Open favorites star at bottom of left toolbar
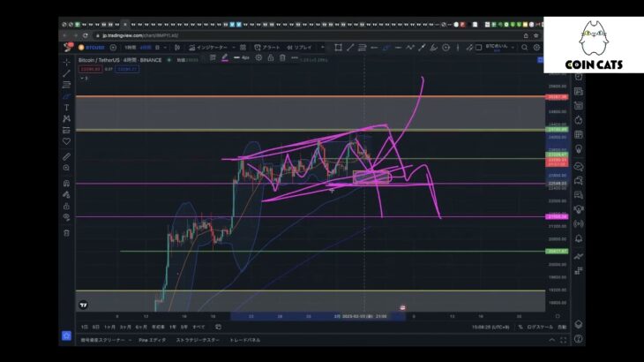Image resolution: width=644 pixels, height=362 pixels. click(66, 336)
